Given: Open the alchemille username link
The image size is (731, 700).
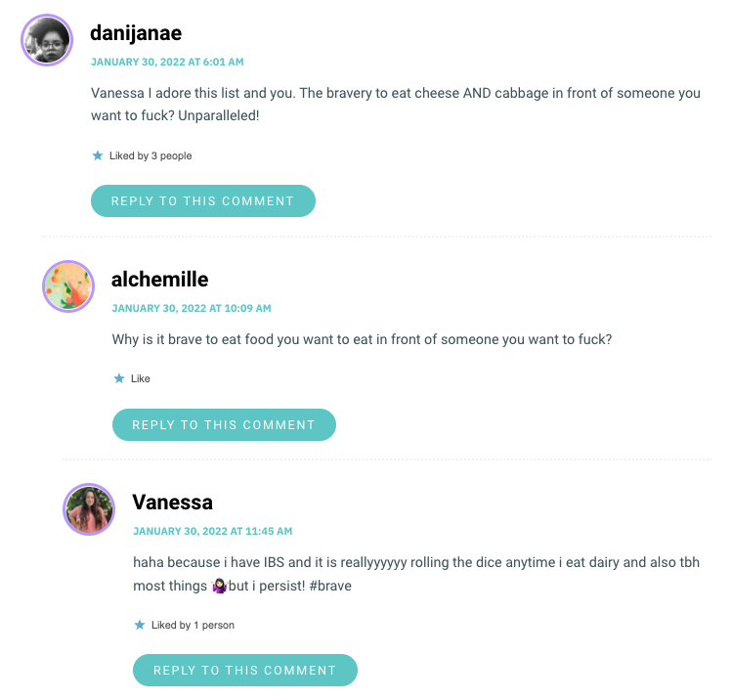Looking at the screenshot, I should [160, 280].
